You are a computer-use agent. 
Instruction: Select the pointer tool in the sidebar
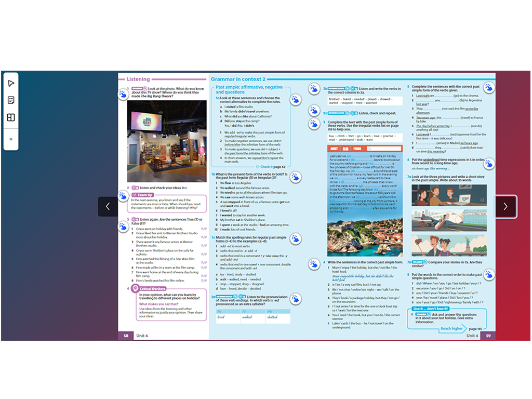click(x=11, y=83)
